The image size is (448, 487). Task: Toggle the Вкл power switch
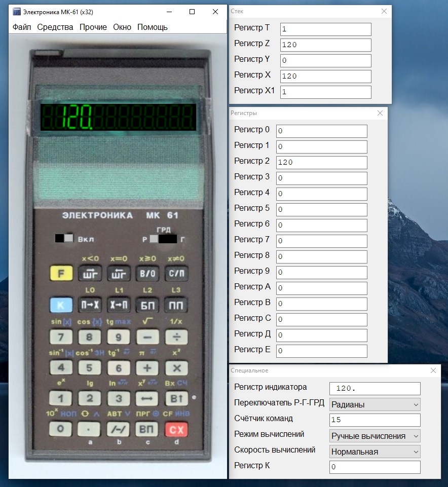pos(64,238)
